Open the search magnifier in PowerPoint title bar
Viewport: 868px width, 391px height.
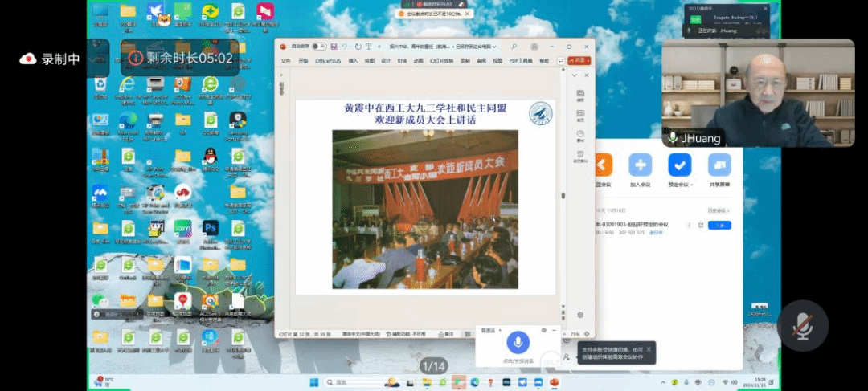pyautogui.click(x=516, y=47)
